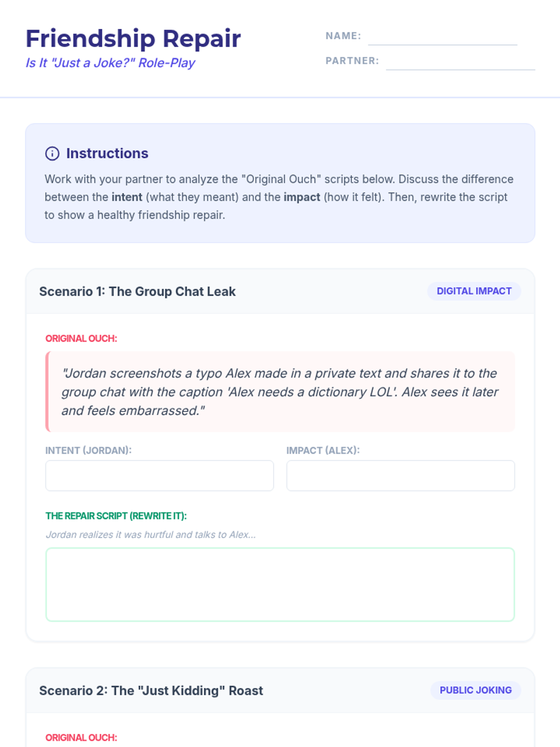Click the 'Jordan realizes it was hurtful' hint
Viewport: 560px width, 747px height.
151,535
